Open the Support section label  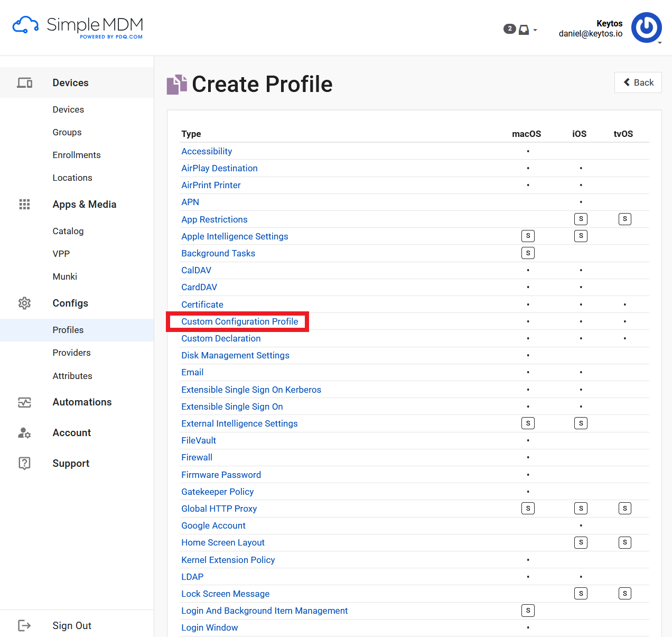(x=71, y=464)
